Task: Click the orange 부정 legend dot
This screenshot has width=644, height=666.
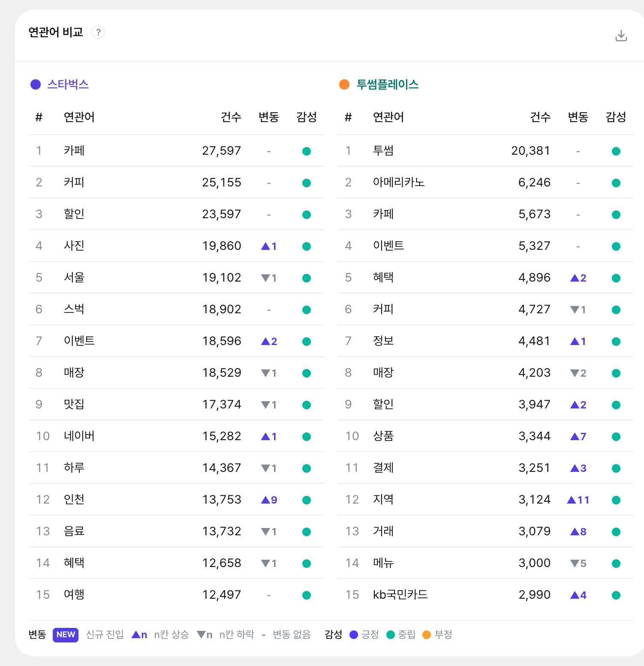Action: click(x=427, y=635)
